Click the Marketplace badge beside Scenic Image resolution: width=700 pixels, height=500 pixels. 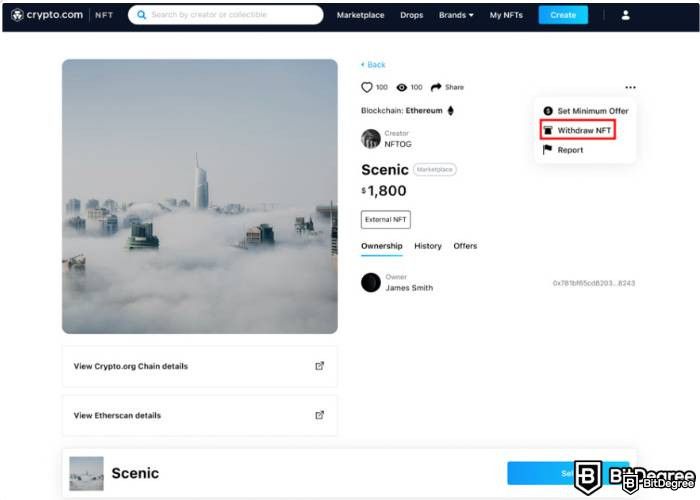434,170
